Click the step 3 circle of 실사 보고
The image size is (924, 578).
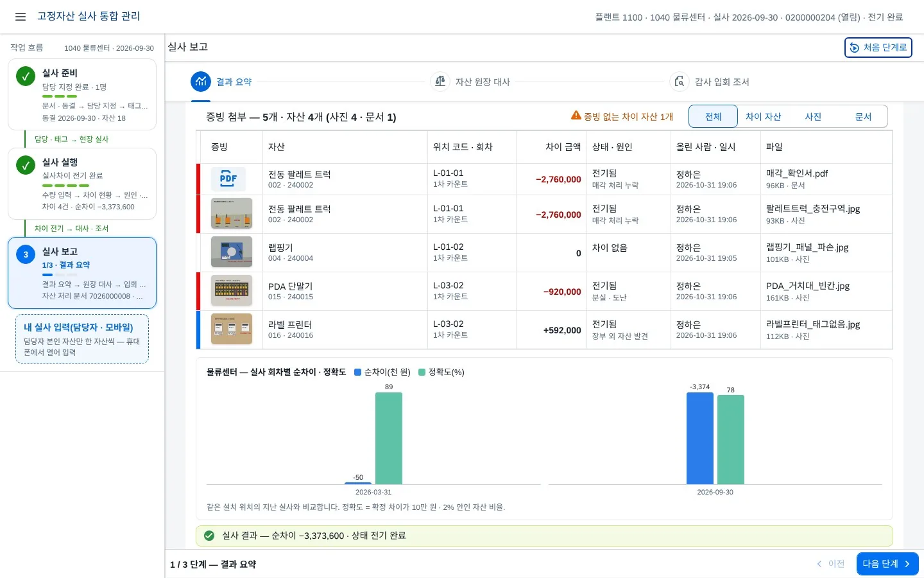pos(26,254)
